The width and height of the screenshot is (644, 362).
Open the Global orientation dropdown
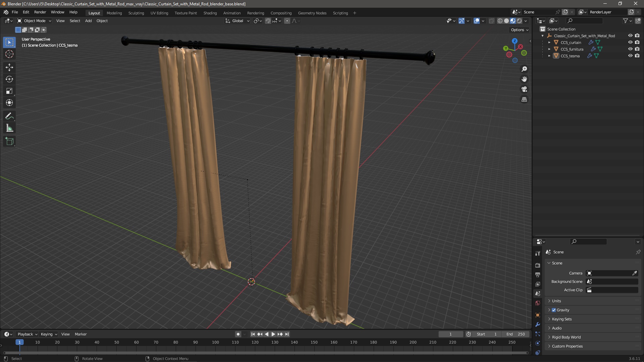pyautogui.click(x=237, y=21)
